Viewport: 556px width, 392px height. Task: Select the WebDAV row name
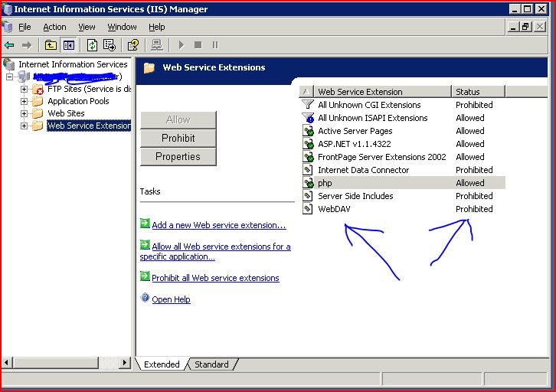click(x=334, y=209)
